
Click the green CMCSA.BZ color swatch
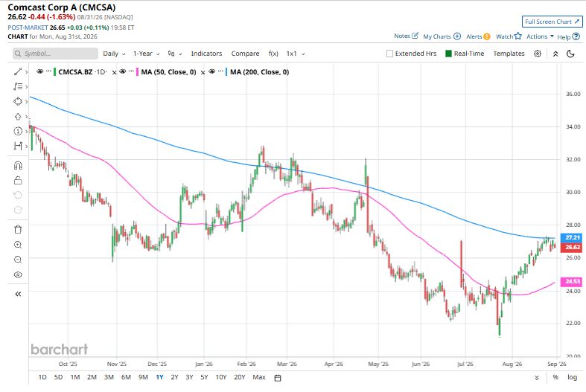point(55,71)
